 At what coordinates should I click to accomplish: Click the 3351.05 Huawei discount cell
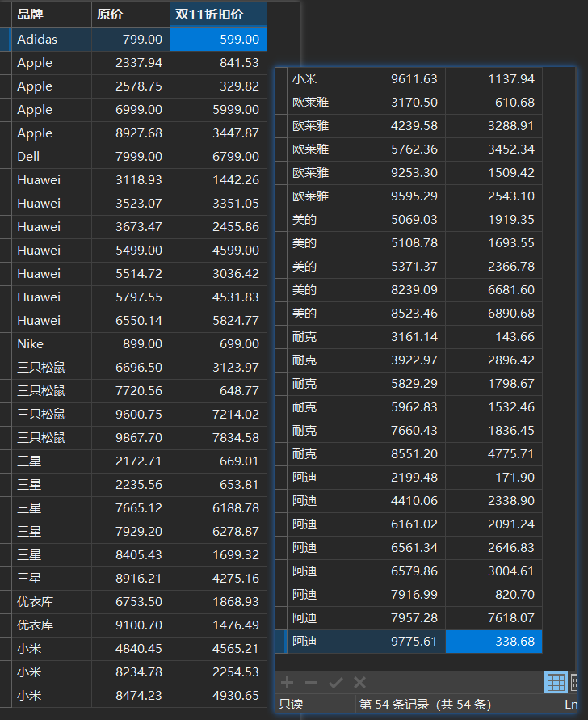pyautogui.click(x=219, y=204)
